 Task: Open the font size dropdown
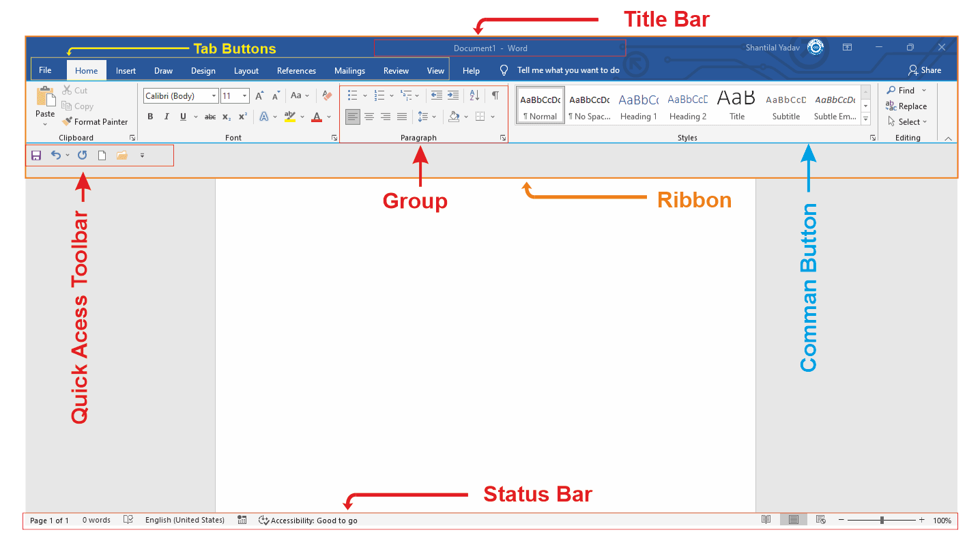click(x=244, y=96)
